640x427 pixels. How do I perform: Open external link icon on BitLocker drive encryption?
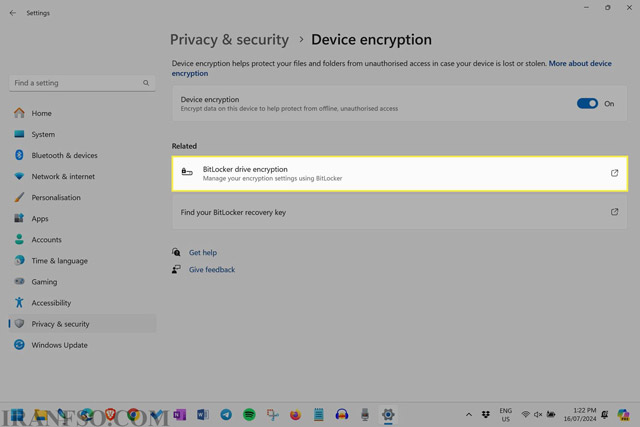pyautogui.click(x=614, y=173)
